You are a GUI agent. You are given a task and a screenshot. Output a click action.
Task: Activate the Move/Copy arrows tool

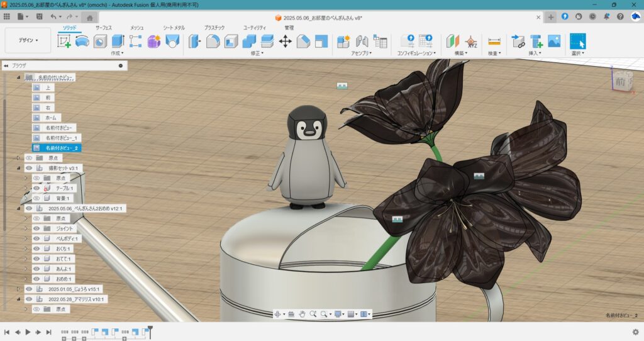coord(285,42)
